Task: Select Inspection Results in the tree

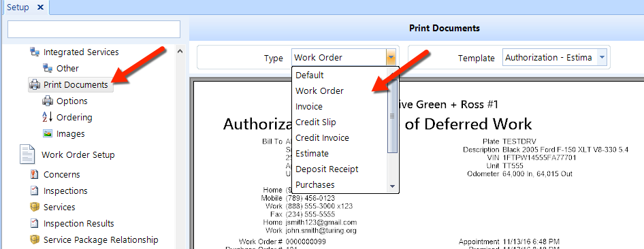Action: click(78, 224)
